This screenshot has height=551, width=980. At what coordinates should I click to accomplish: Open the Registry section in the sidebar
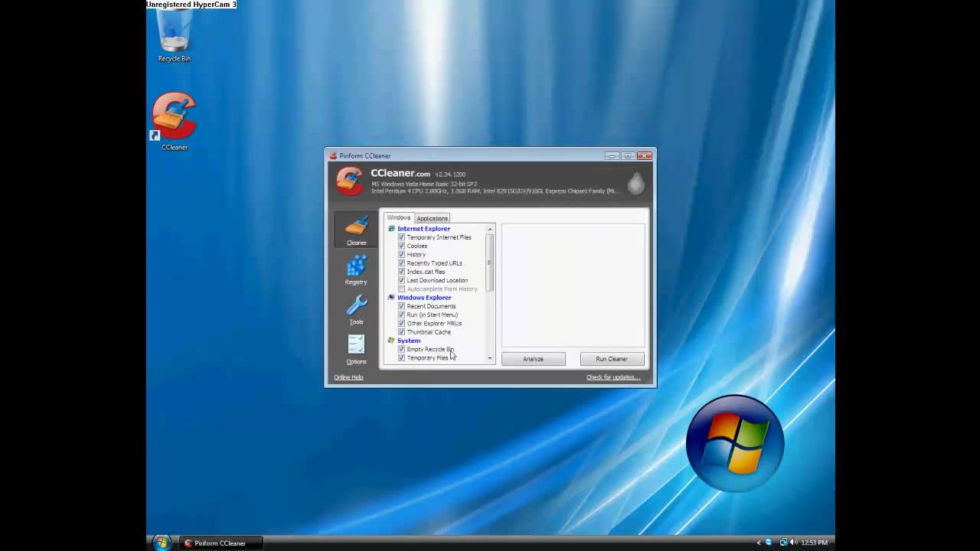356,269
